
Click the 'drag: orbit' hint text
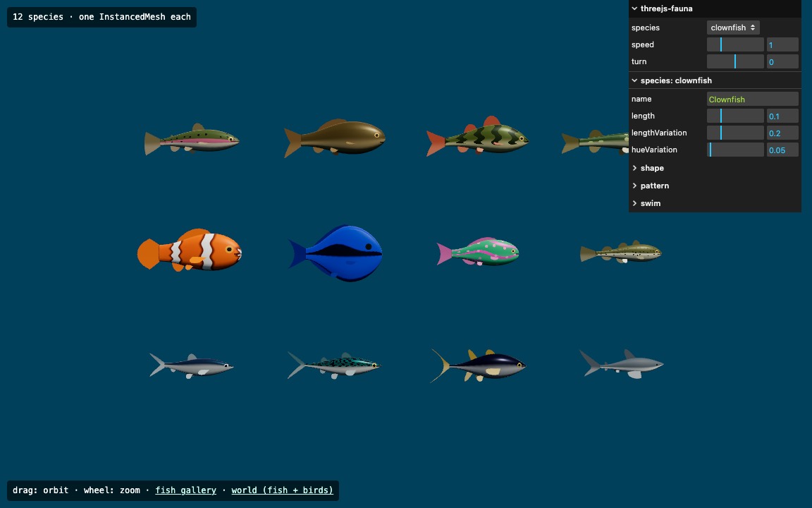(x=40, y=490)
